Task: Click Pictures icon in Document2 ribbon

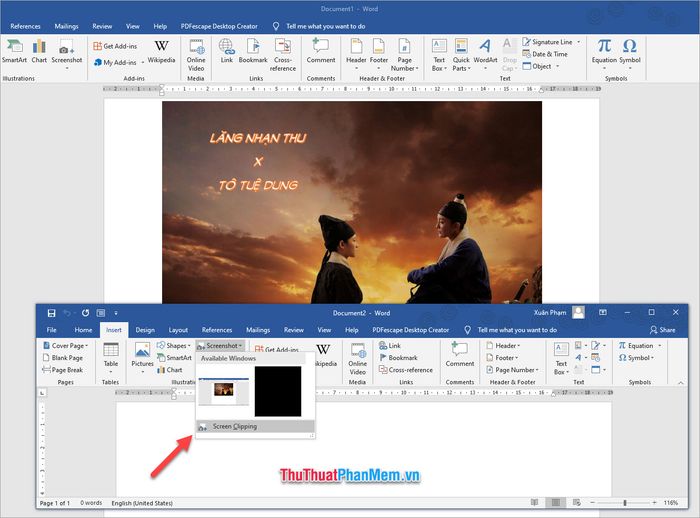Action: point(142,359)
